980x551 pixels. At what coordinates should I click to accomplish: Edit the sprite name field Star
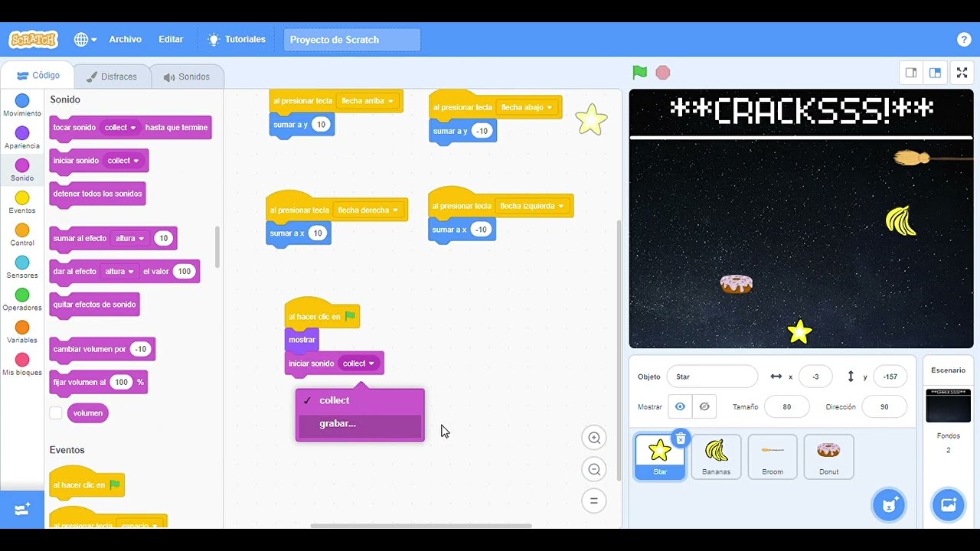[712, 377]
